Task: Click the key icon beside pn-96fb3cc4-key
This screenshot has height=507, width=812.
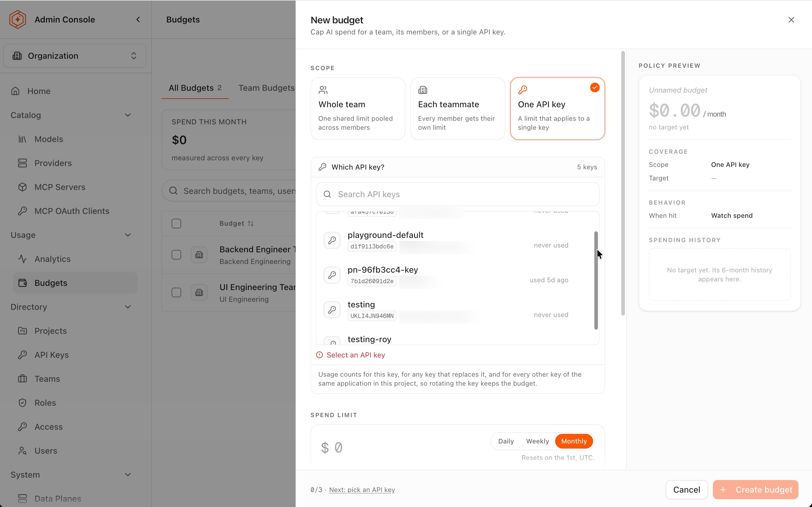Action: coord(332,275)
